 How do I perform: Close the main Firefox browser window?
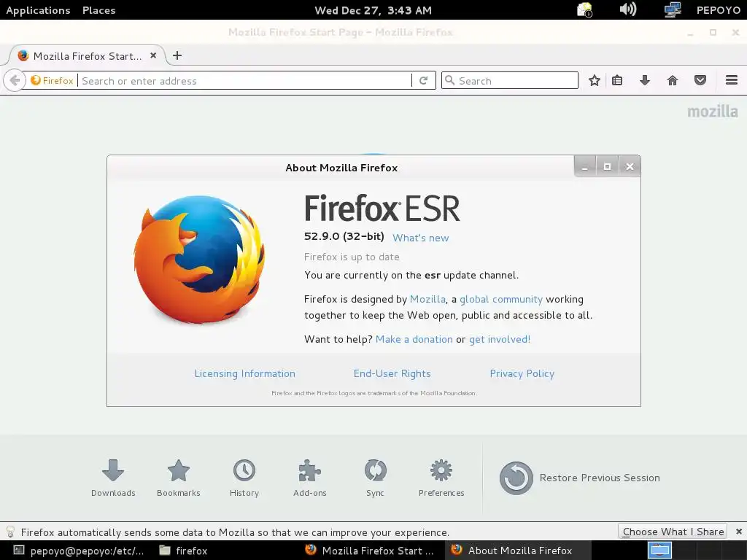click(x=735, y=32)
